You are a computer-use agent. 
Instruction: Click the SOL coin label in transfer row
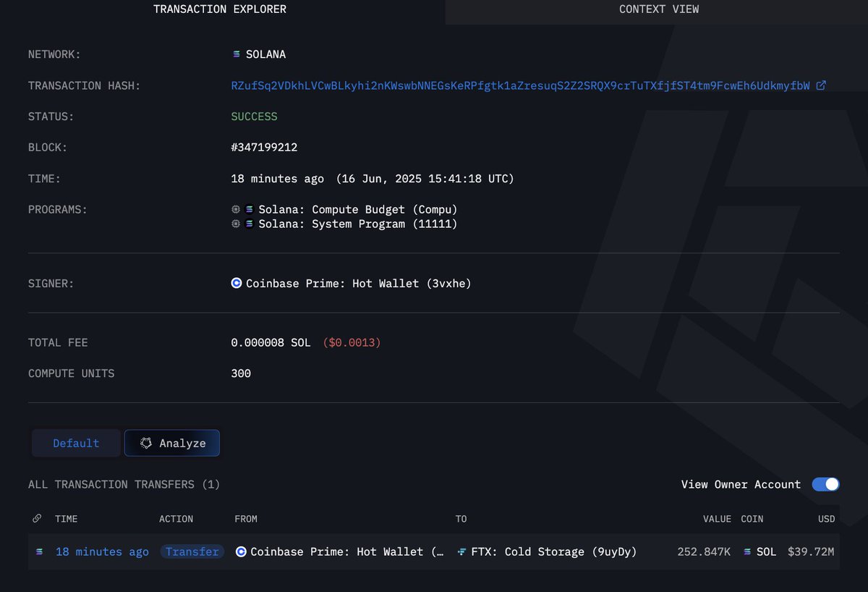pyautogui.click(x=767, y=551)
